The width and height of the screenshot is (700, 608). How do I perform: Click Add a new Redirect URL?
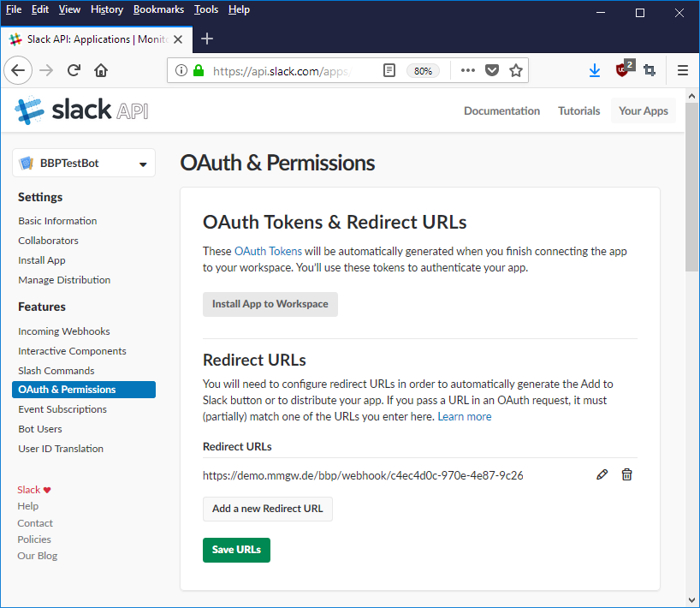tap(267, 509)
